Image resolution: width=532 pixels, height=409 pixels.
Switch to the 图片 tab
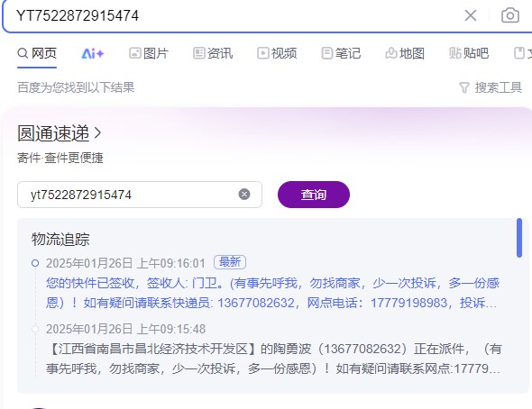tap(149, 53)
